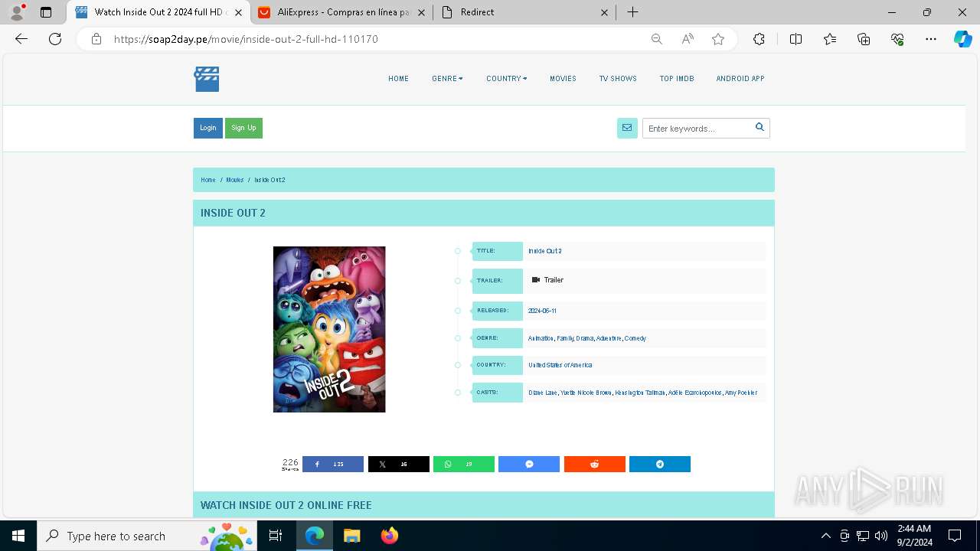980x551 pixels.
Task: Share on X (Twitter) button
Action: [x=399, y=465]
